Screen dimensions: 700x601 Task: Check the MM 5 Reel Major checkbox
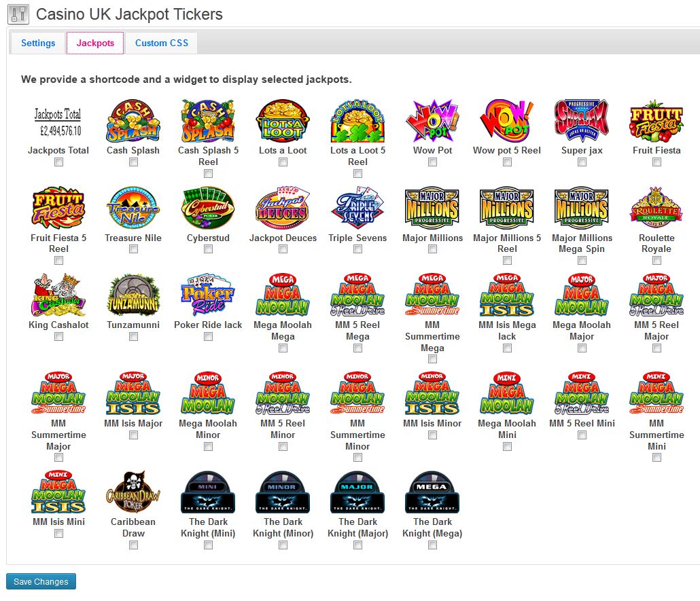657,348
